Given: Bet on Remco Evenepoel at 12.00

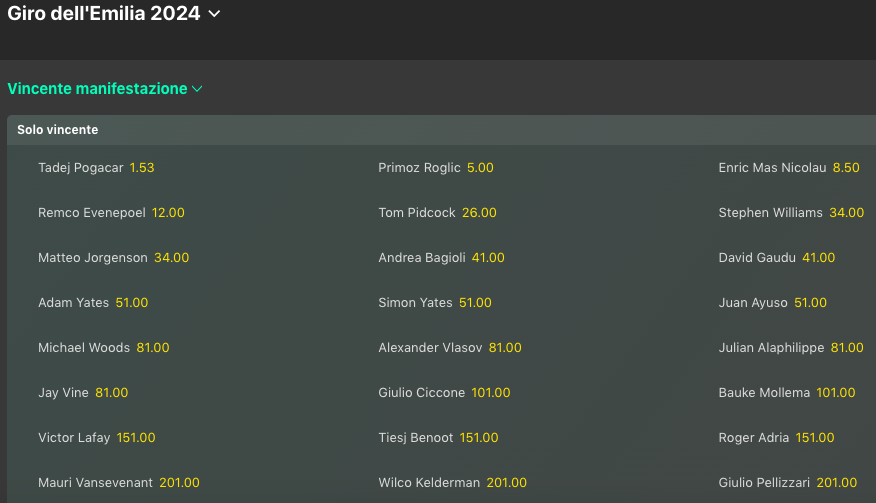Looking at the screenshot, I should (x=111, y=213).
